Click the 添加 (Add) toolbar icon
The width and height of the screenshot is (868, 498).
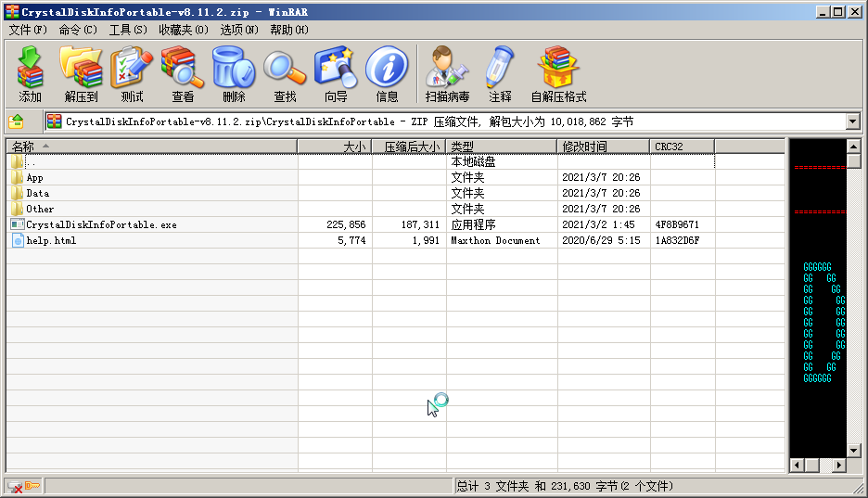(x=30, y=74)
